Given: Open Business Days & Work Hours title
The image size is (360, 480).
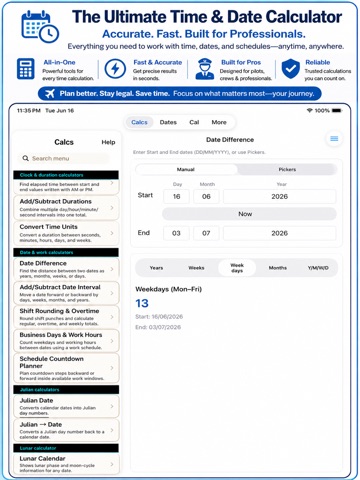Looking at the screenshot, I should pos(61,335).
